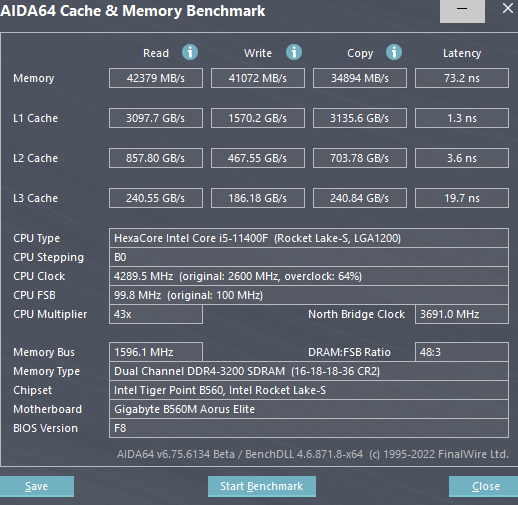
Task: Click Motherboard field Gigabyte B560M Aorus Elite
Action: (x=309, y=409)
